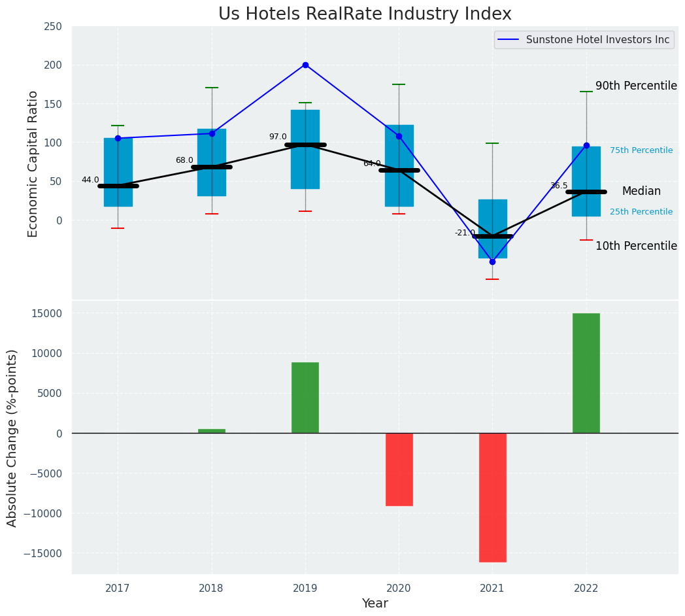Click the 25th Percentile annotation text
This screenshot has height=616, width=685.
[x=641, y=212]
